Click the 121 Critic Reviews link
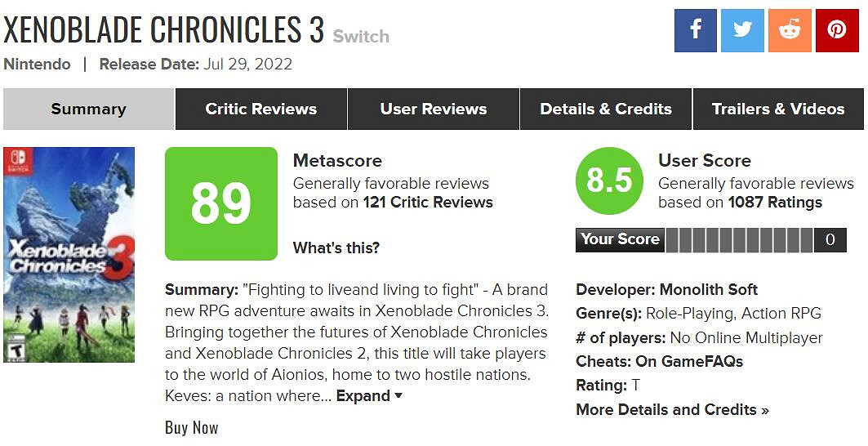868x446 pixels. [x=428, y=203]
